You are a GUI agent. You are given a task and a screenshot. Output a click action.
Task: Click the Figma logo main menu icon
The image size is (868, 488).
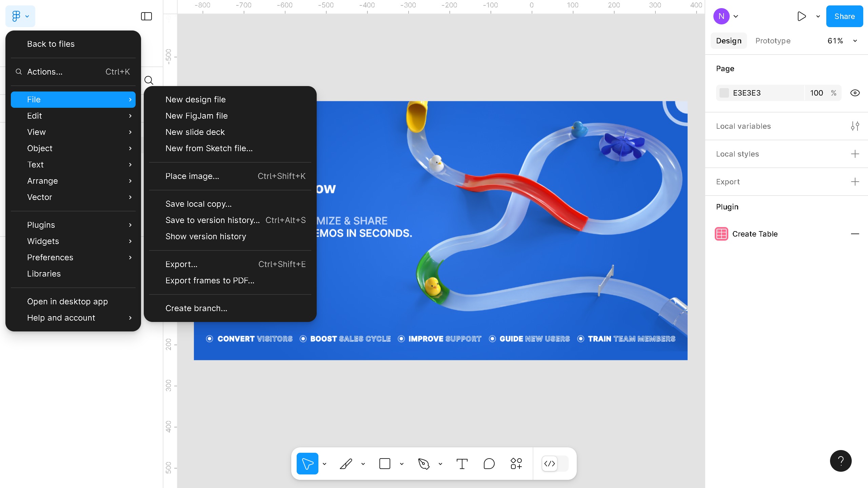tap(16, 16)
